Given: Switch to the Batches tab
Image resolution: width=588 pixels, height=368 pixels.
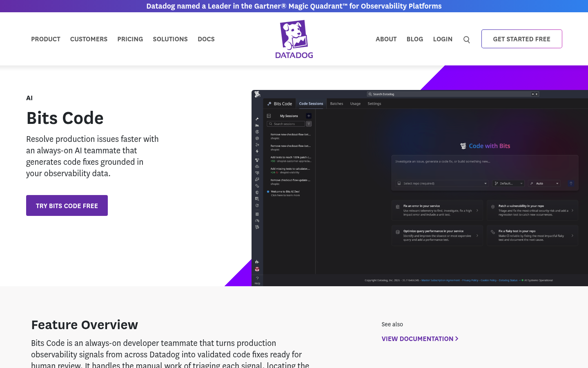Looking at the screenshot, I should (x=336, y=104).
